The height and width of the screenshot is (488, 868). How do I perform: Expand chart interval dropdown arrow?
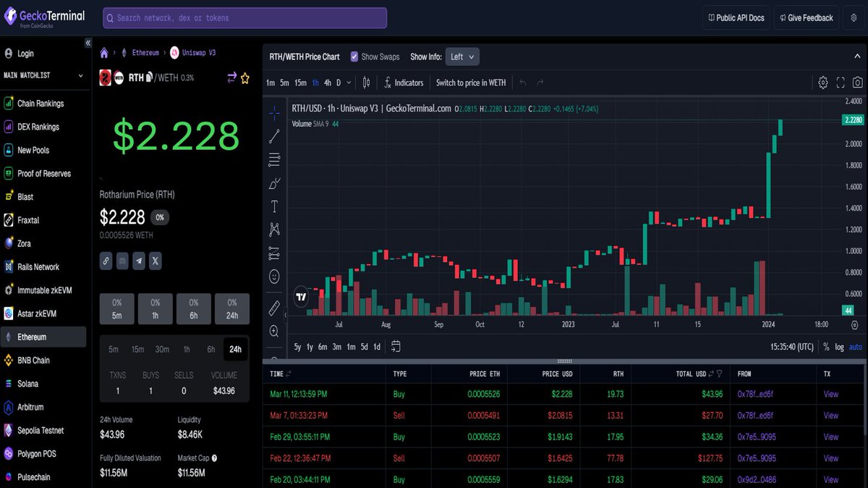click(x=349, y=83)
